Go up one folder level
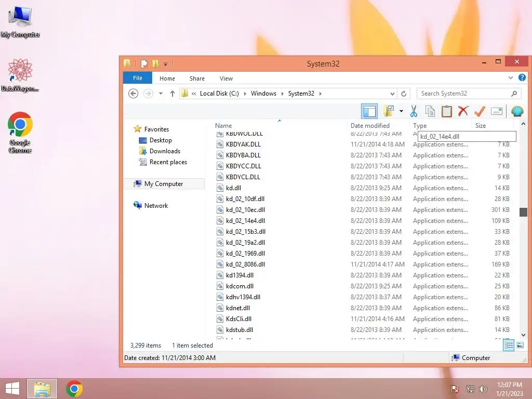Screen dimensions: 532x399 click(172, 94)
